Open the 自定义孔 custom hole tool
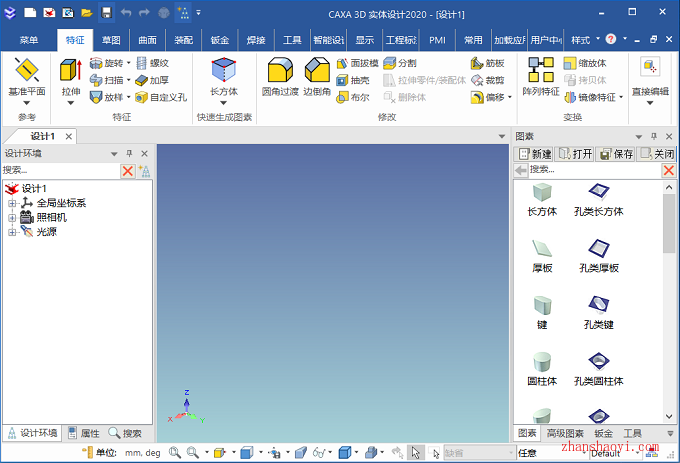This screenshot has height=463, width=680. coord(161,97)
